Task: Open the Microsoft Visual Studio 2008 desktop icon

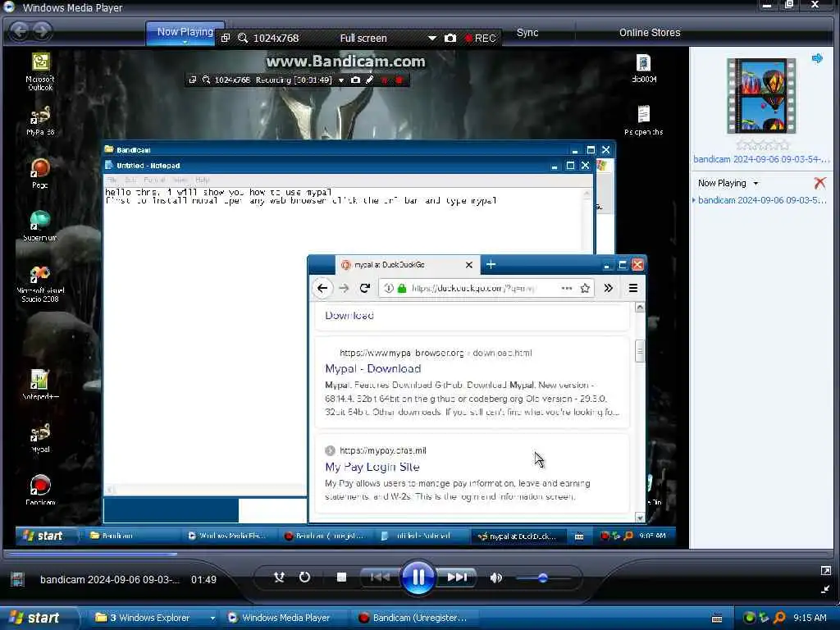Action: pyautogui.click(x=40, y=284)
